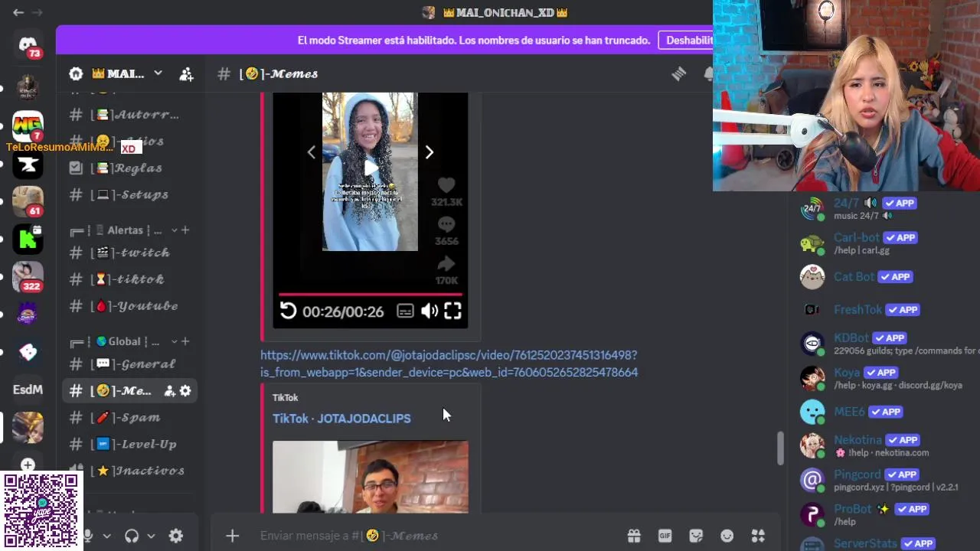Open user settings gear icon
Image resolution: width=980 pixels, height=551 pixels.
point(176,536)
